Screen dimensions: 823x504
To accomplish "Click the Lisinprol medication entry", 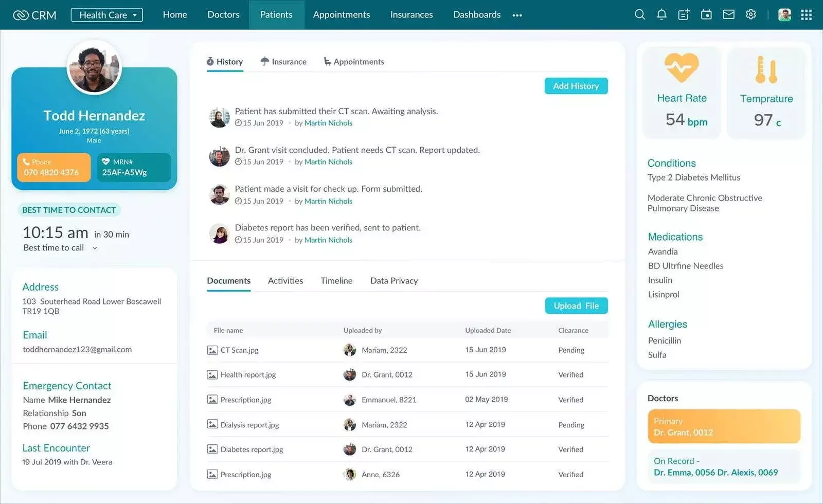I will tap(664, 294).
